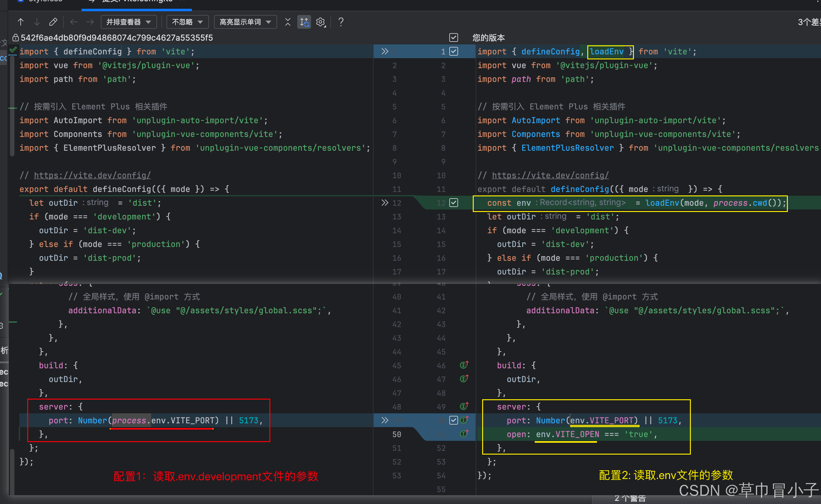Image resolution: width=821 pixels, height=504 pixels.
Task: Toggle the include-all checkbox beside 您的版本
Action: [x=453, y=37]
